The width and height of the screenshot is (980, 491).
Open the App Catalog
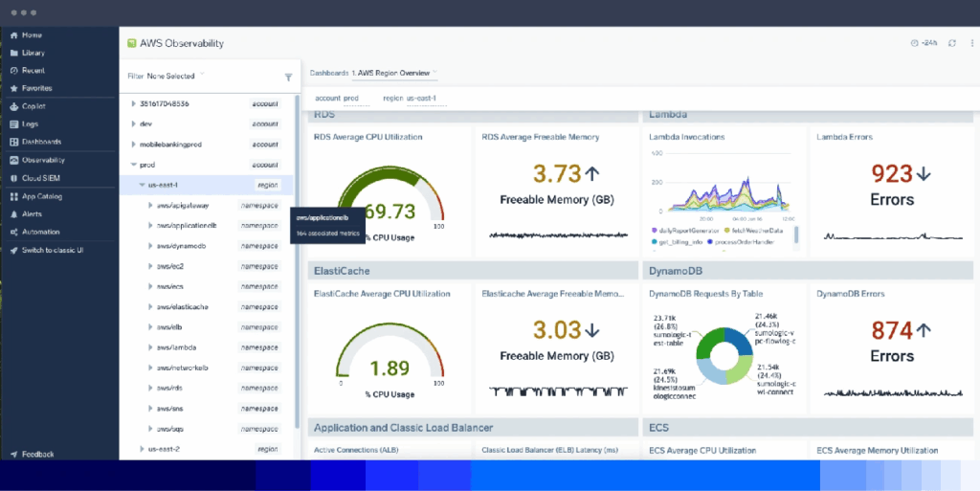40,196
